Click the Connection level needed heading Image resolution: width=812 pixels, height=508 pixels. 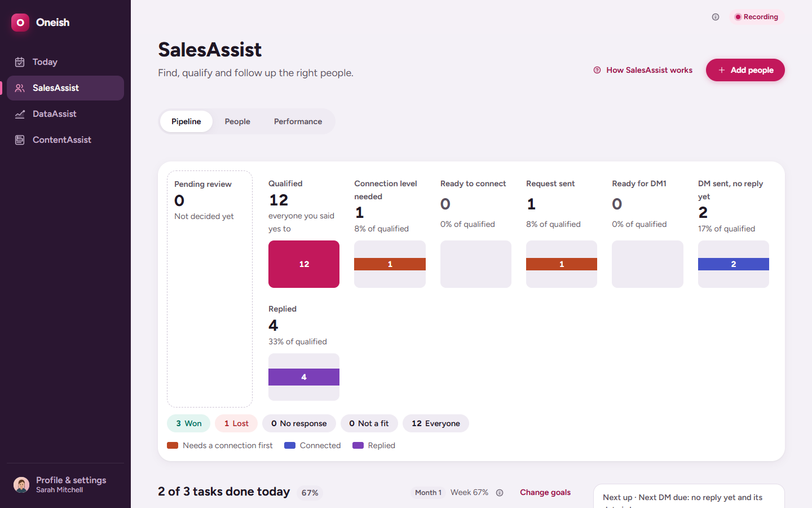coord(386,190)
